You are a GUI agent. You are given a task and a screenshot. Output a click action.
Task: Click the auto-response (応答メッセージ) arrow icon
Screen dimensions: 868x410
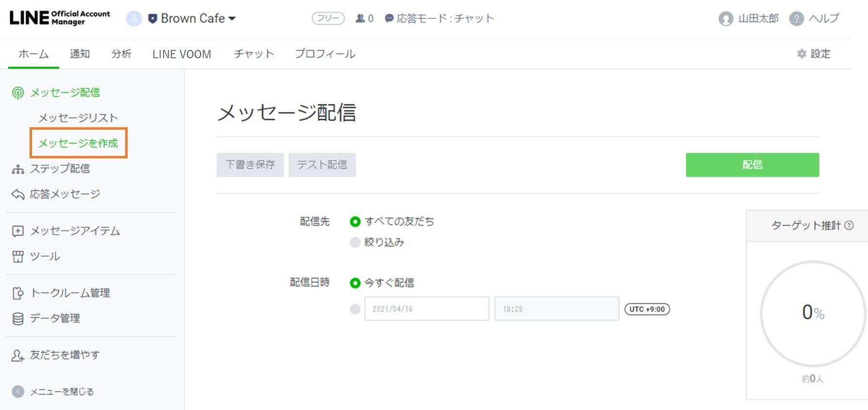18,195
